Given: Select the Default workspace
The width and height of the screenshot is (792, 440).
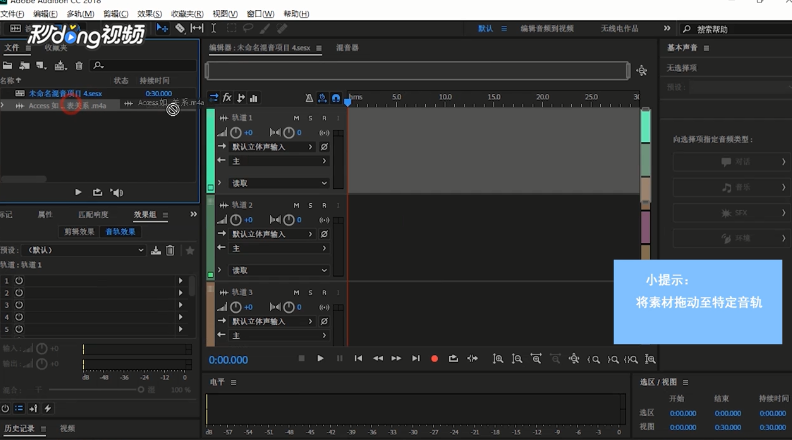Looking at the screenshot, I should point(485,28).
